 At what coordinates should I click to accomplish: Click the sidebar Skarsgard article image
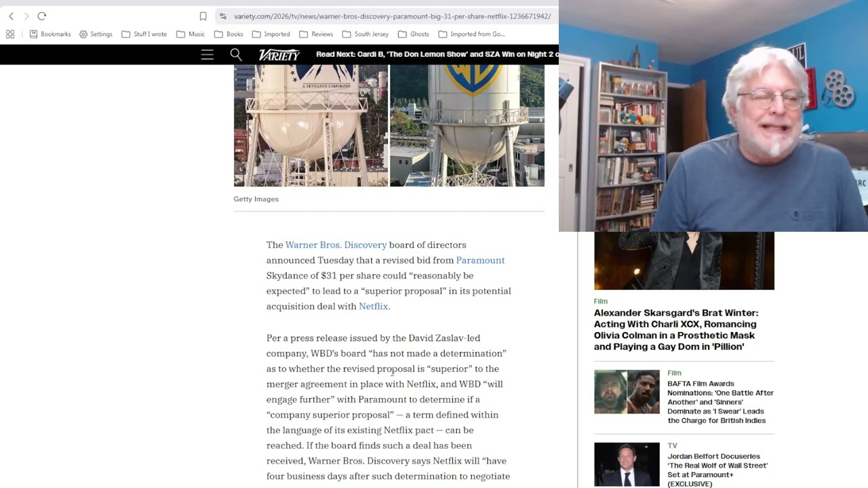(684, 261)
